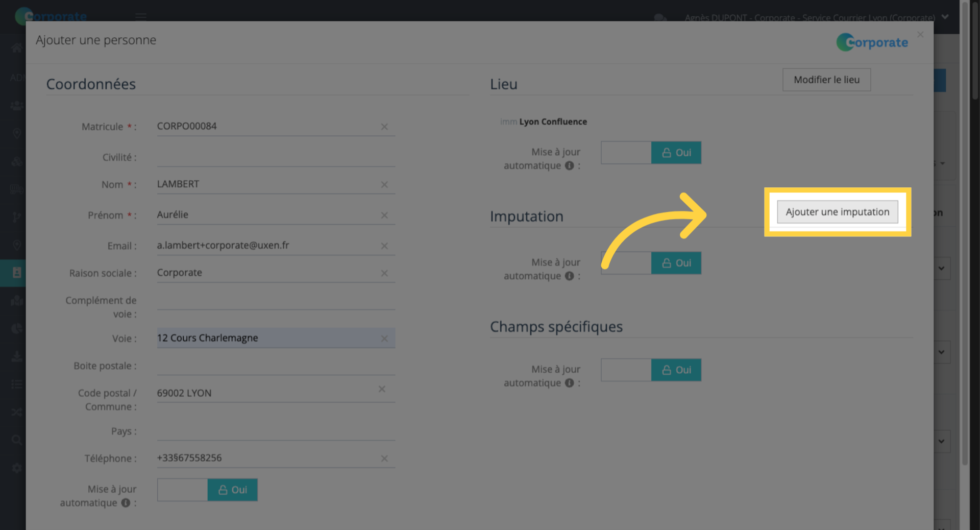Open user account dropdown for Agnès DUPONT
This screenshot has height=530, width=980.
point(945,17)
